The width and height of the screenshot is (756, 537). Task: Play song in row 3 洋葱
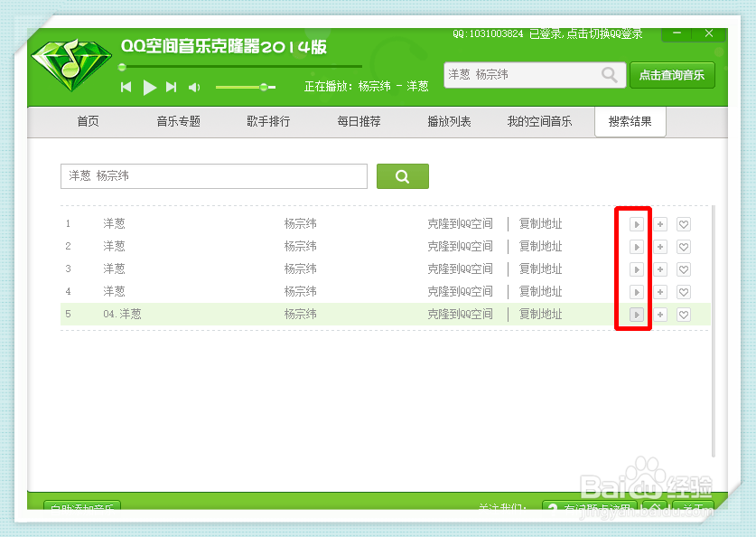tap(637, 269)
